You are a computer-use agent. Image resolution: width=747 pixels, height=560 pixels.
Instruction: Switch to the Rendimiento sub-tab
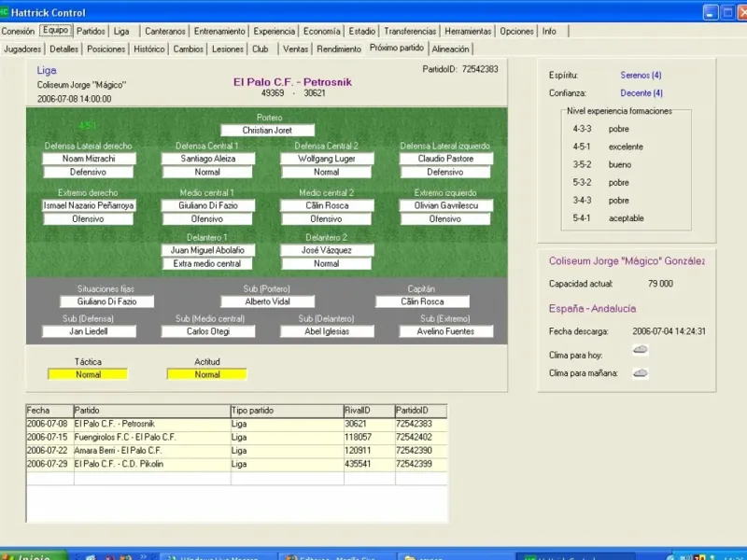[339, 49]
